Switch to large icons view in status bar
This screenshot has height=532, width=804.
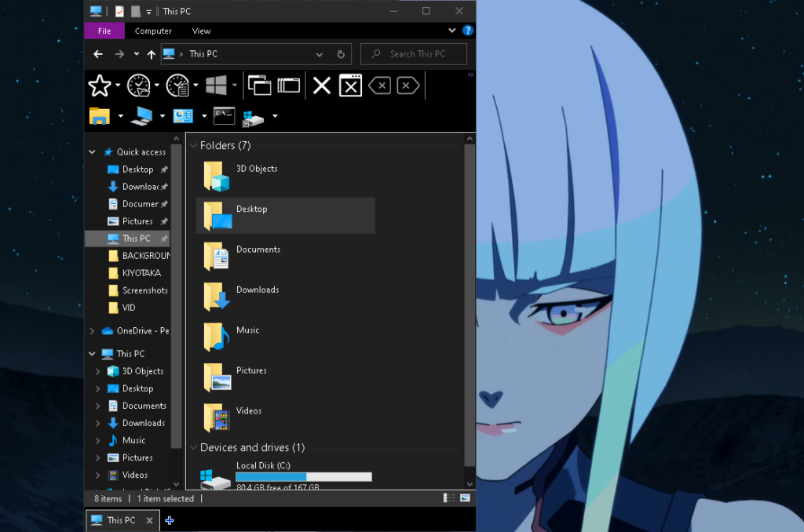click(x=465, y=497)
